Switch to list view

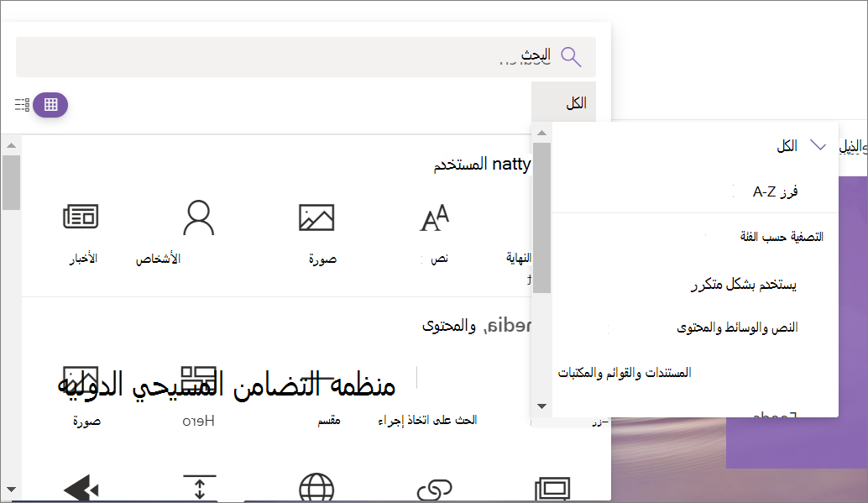(22, 105)
